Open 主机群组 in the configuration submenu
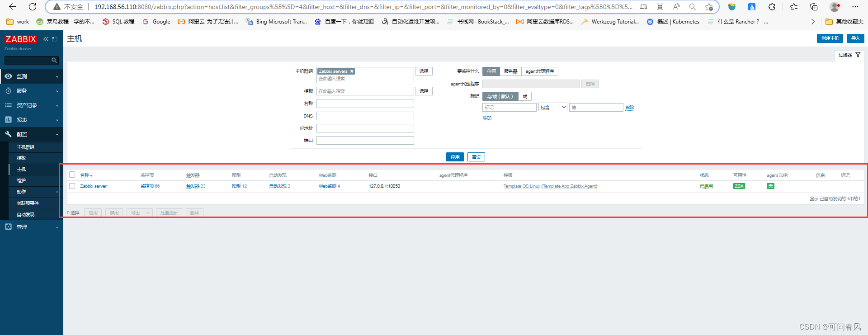 (26, 147)
